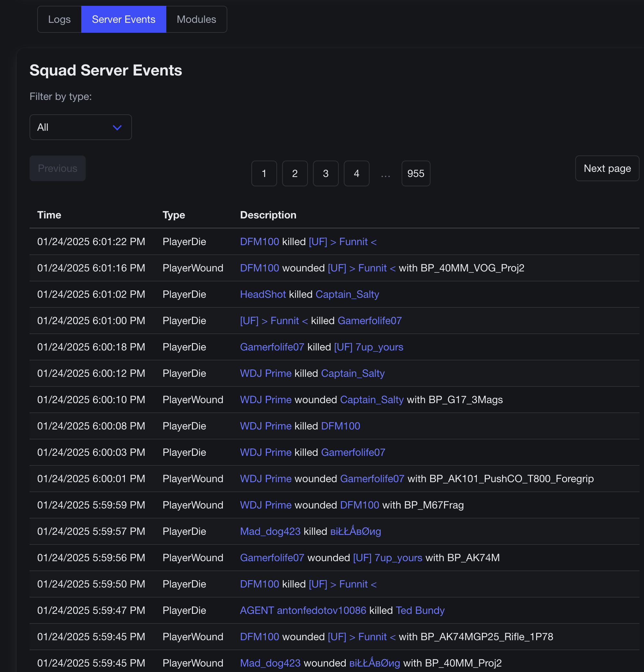Open HeadShot player link
The height and width of the screenshot is (672, 644).
263,294
